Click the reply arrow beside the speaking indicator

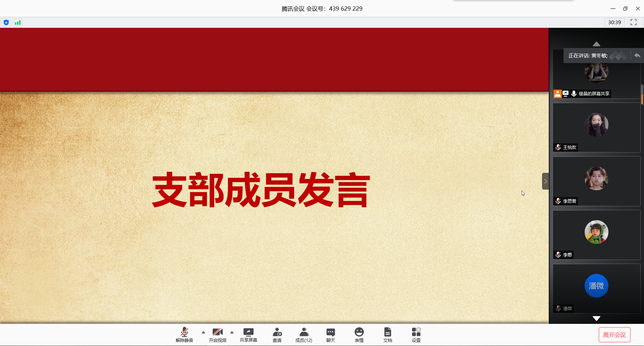coord(637,55)
